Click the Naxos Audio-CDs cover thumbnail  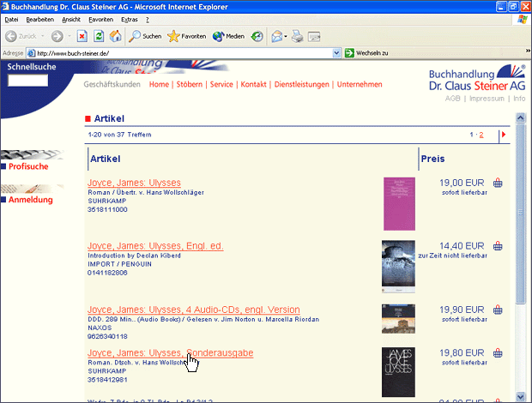tap(398, 319)
